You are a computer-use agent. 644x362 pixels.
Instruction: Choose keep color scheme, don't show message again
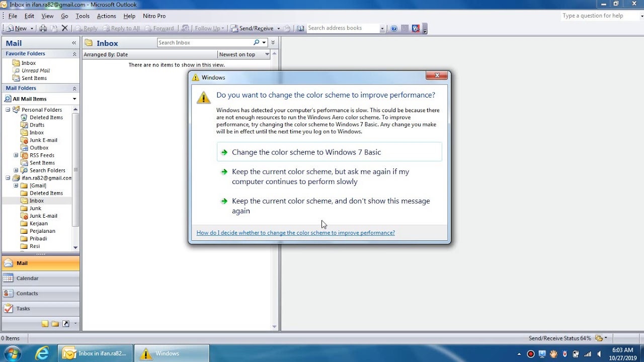(x=330, y=206)
